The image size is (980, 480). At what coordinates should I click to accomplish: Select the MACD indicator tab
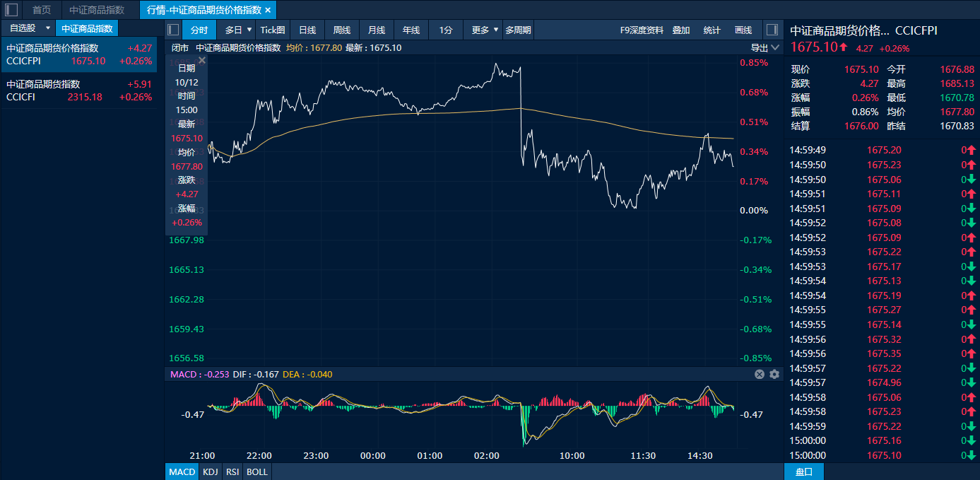(182, 472)
